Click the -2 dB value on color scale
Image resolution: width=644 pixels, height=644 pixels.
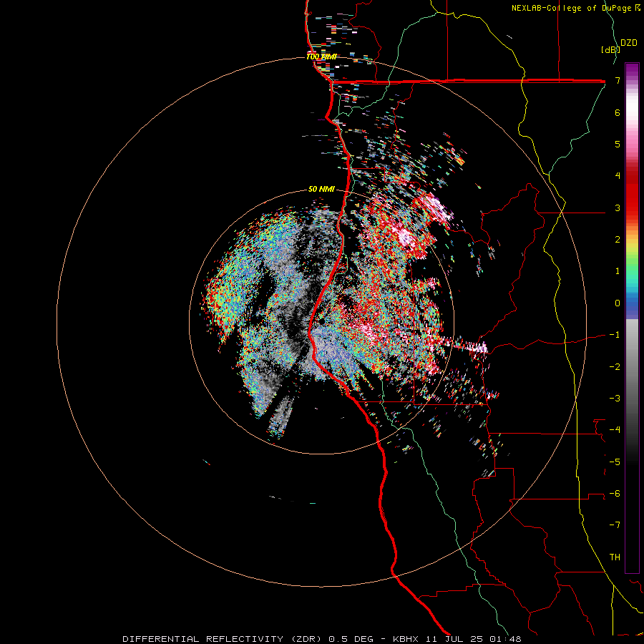[615, 367]
